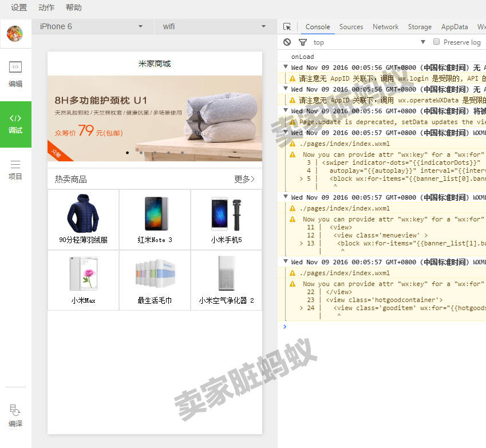The width and height of the screenshot is (486, 448).
Task: Click the 米家商城 page title
Action: [x=155, y=64]
